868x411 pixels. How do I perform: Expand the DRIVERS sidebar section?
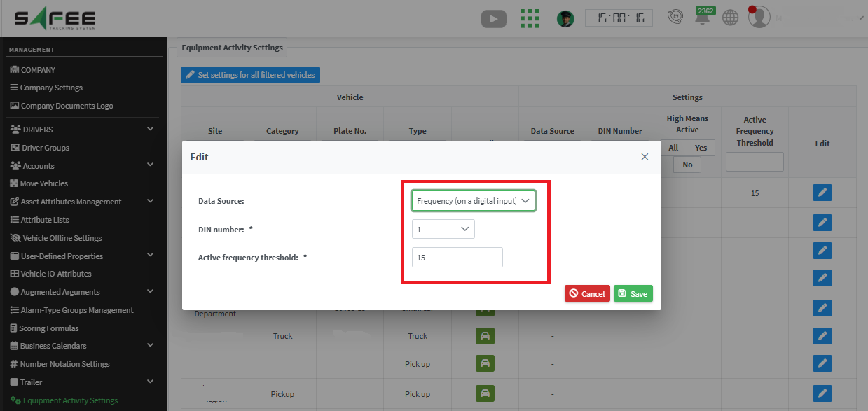150,130
